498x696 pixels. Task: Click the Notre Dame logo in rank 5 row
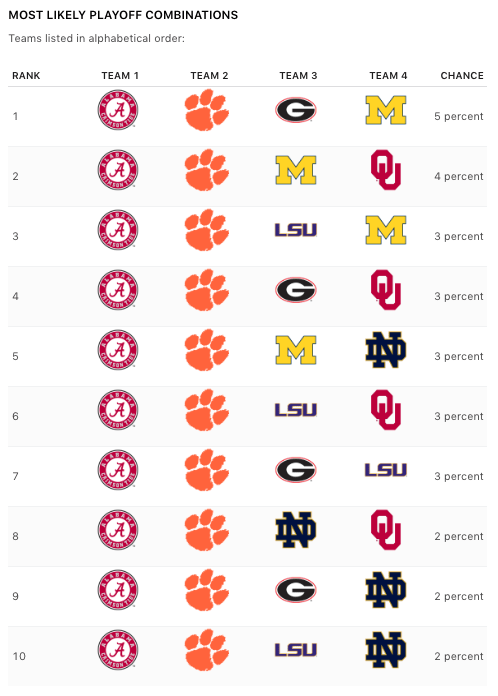pos(386,350)
